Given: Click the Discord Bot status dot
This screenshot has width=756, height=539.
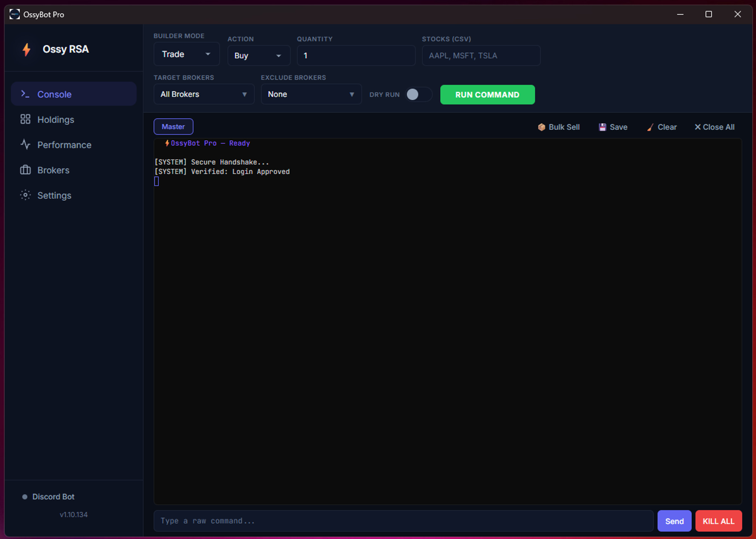Looking at the screenshot, I should pos(25,497).
